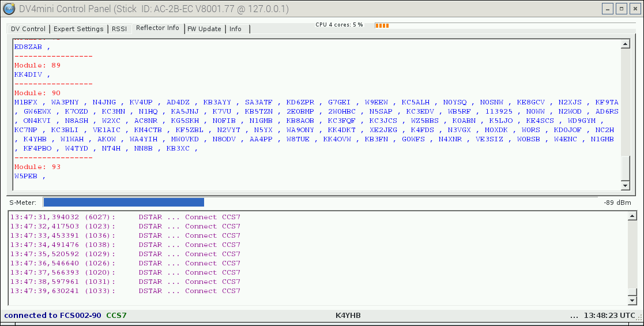The width and height of the screenshot is (644, 326).
Task: Select callsign K4YHB in Module 90 list
Action: click(x=35, y=140)
